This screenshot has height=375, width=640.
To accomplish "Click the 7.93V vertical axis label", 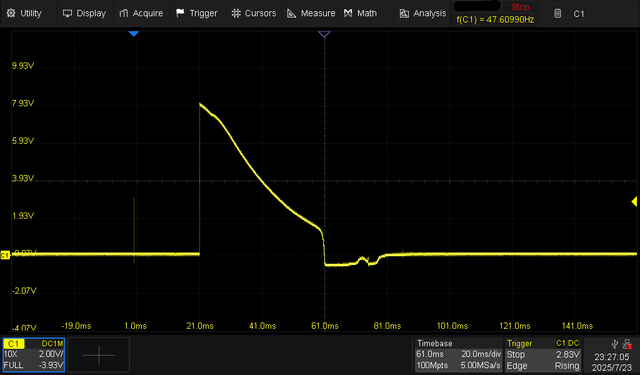I will click(x=23, y=103).
